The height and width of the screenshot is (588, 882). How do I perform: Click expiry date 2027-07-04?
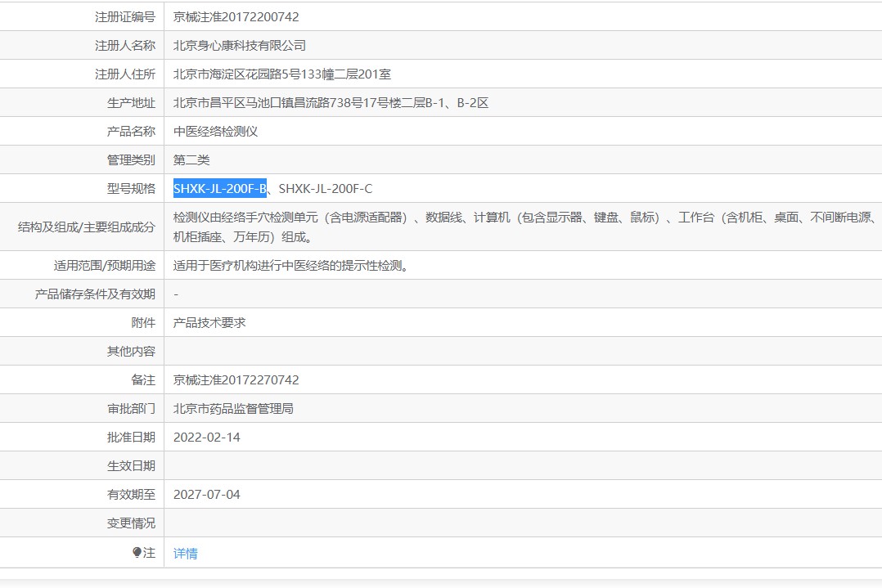(x=206, y=495)
